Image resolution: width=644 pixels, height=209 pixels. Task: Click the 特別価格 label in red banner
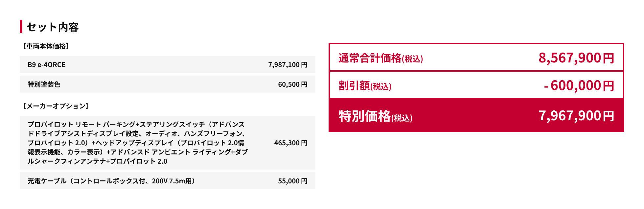[x=365, y=116]
